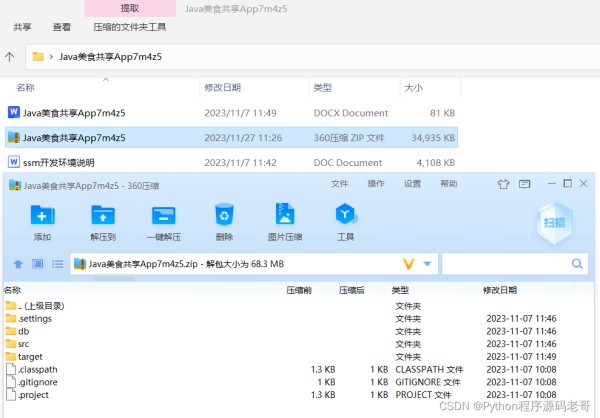The width and height of the screenshot is (600, 418).
Task: Click the skin shirt icon in 360压缩 title bar
Action: click(503, 185)
